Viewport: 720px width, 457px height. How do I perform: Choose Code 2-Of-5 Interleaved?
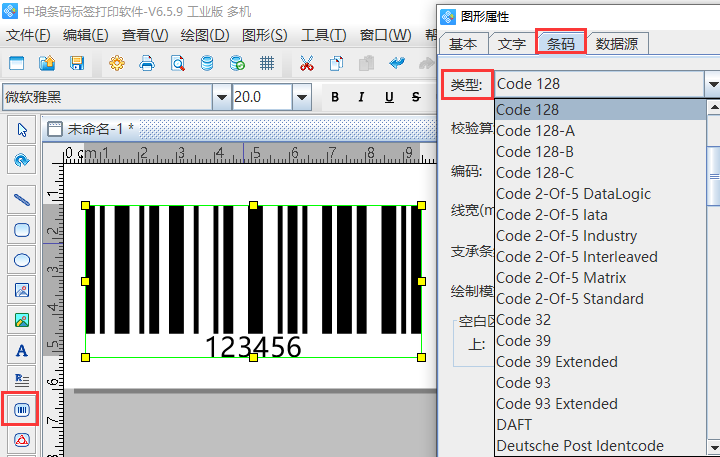click(x=601, y=257)
